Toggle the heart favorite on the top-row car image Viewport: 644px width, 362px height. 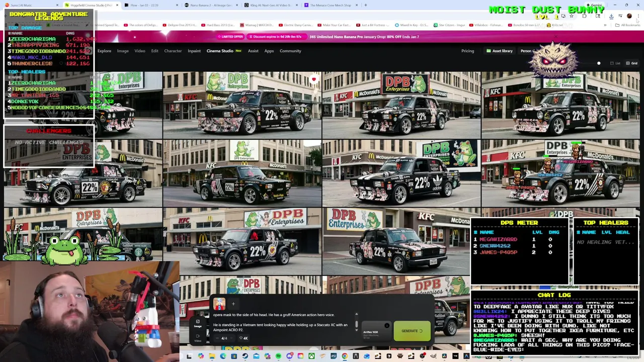click(x=314, y=79)
